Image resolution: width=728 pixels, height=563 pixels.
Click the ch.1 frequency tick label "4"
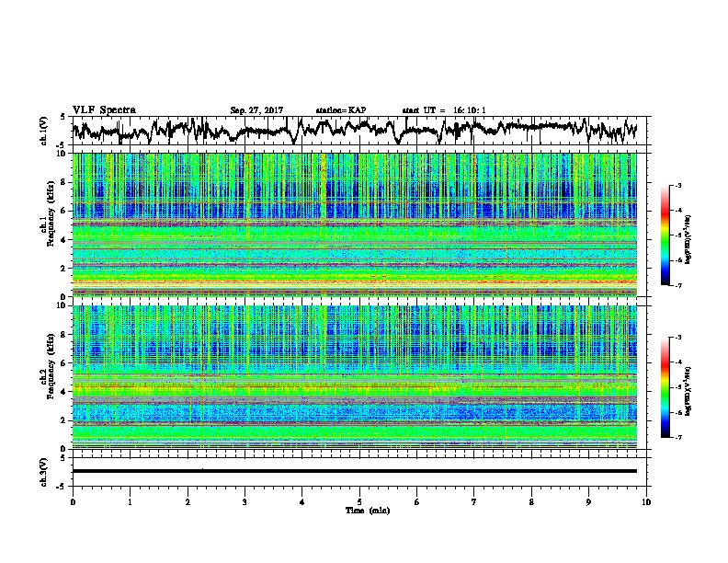[65, 240]
